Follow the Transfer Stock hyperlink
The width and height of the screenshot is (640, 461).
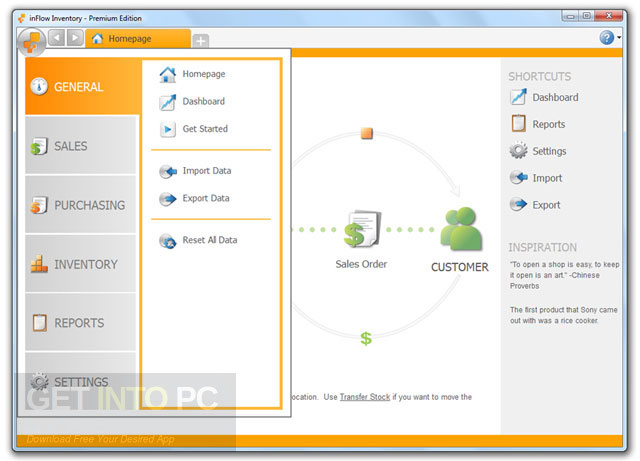point(364,397)
